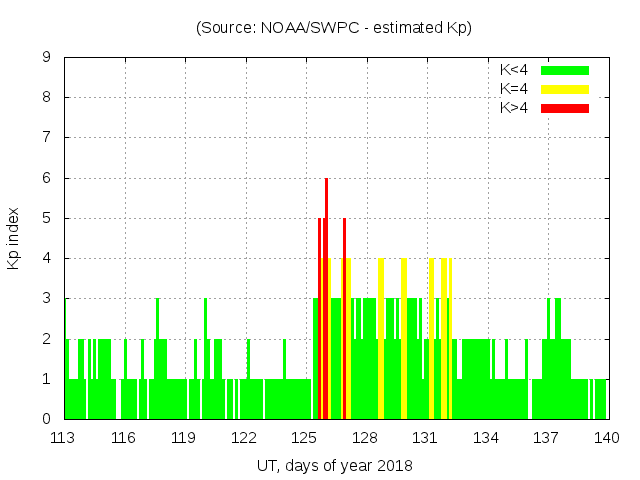Screen dimensions: 640x480
Task: Click the chart title citing NOAA/SWPC
Action: pyautogui.click(x=334, y=28)
